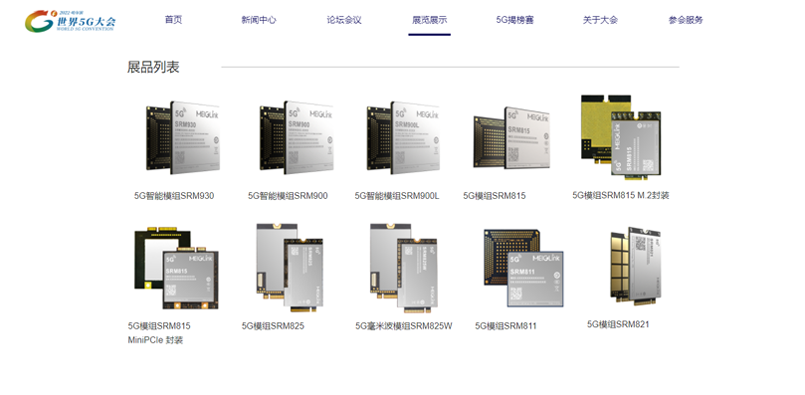
Task: Select the 展览展示 navigation tab
Action: (x=430, y=20)
